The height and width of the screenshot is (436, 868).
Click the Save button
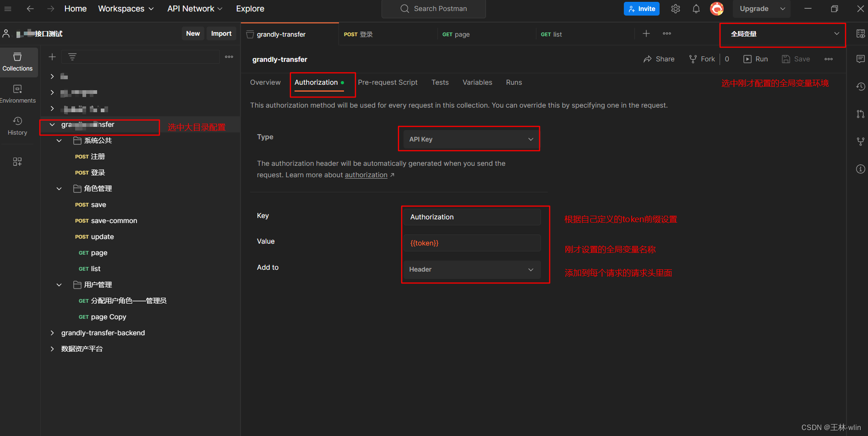796,59
